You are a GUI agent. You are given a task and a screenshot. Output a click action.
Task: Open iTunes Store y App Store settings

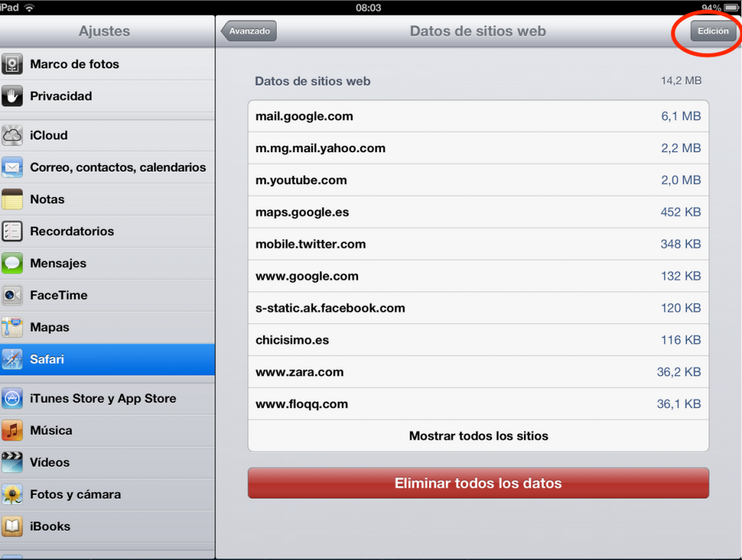[x=107, y=398]
